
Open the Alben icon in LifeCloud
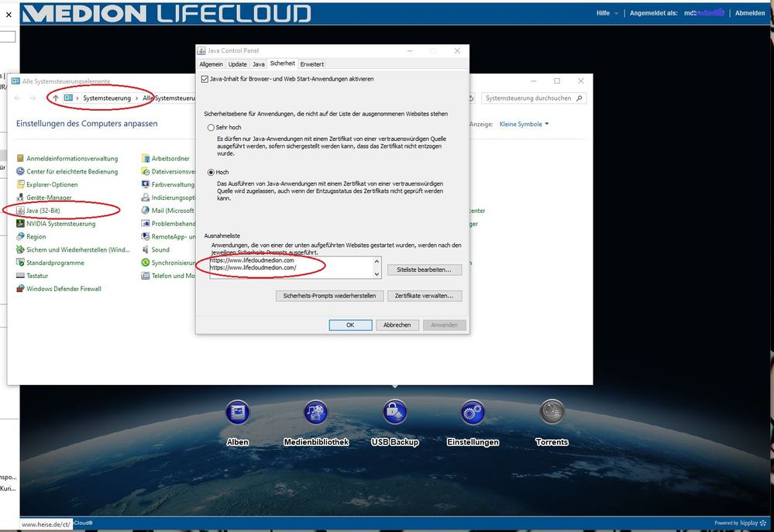point(237,413)
